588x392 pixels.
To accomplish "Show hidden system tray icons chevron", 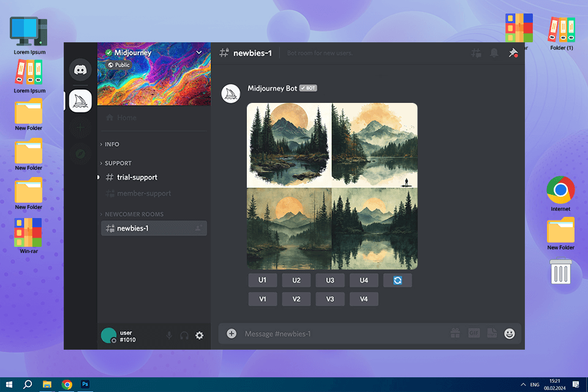I will pyautogui.click(x=522, y=385).
